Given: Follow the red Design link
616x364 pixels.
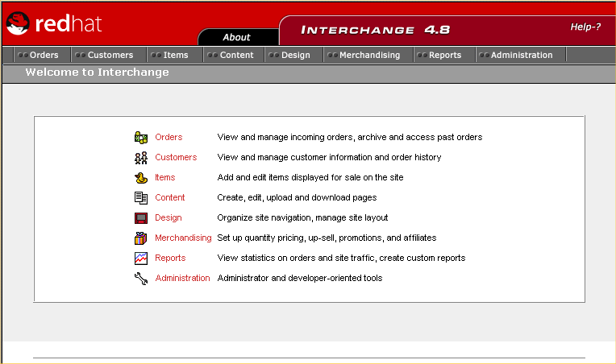Looking at the screenshot, I should coord(169,217).
